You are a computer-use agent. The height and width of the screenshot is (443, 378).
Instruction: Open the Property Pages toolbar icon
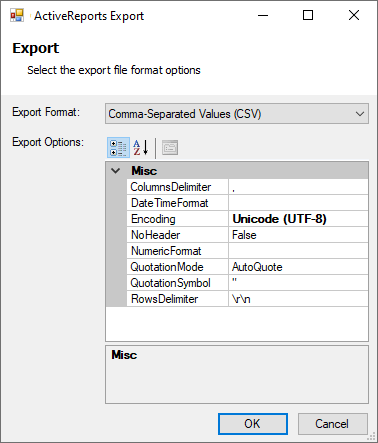170,148
